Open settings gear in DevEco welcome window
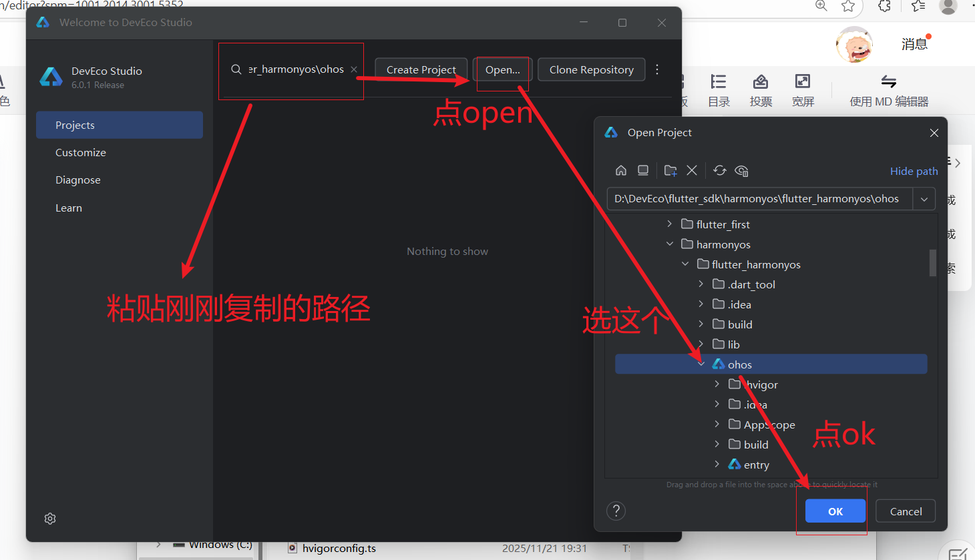This screenshot has height=560, width=975. click(x=50, y=519)
